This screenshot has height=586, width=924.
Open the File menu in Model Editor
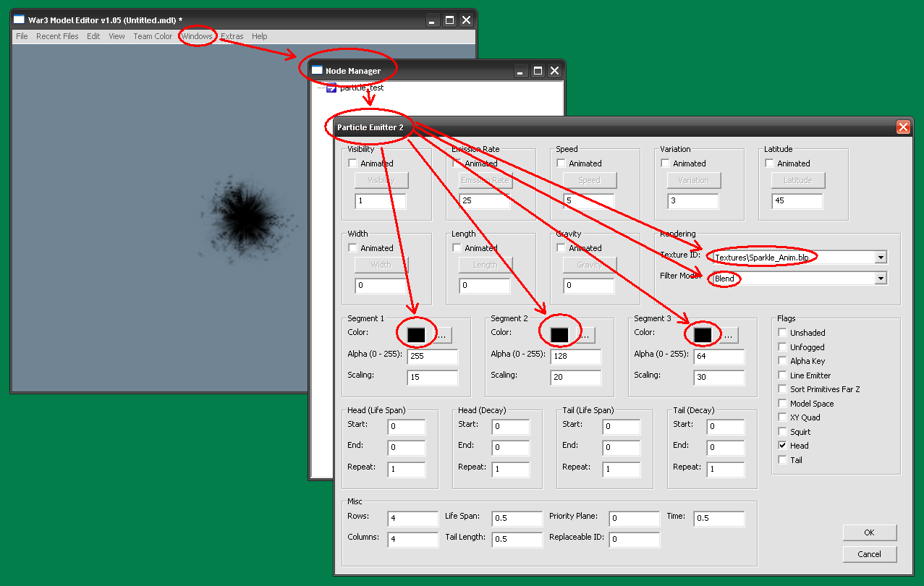point(22,36)
